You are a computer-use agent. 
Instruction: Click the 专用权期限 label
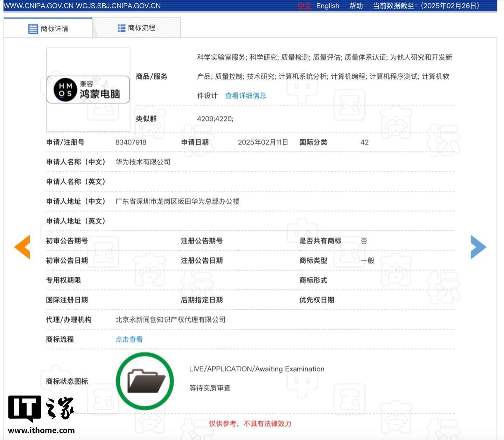point(64,280)
